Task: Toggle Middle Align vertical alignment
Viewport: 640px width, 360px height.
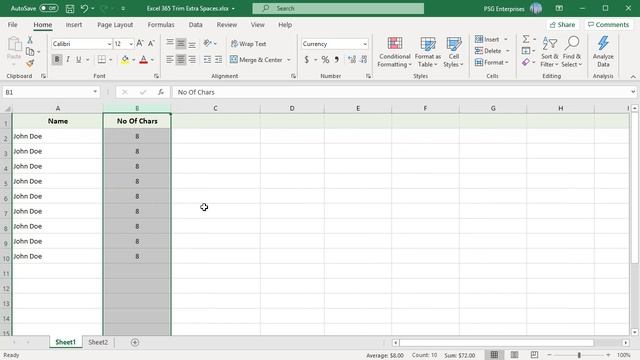Action: coord(181,43)
